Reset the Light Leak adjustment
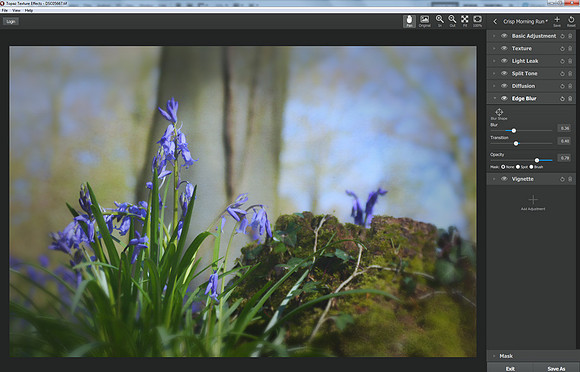Image resolution: width=580 pixels, height=372 pixels. click(x=562, y=61)
